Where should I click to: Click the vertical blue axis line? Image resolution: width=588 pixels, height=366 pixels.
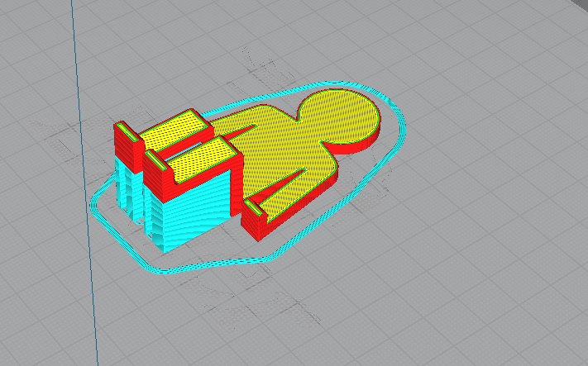coord(85,183)
